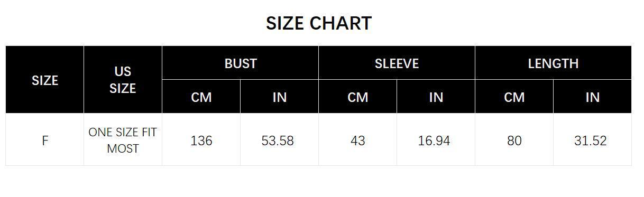This screenshot has width=644, height=197.
Task: Select the CM subheader under BUST
Action: tap(201, 97)
